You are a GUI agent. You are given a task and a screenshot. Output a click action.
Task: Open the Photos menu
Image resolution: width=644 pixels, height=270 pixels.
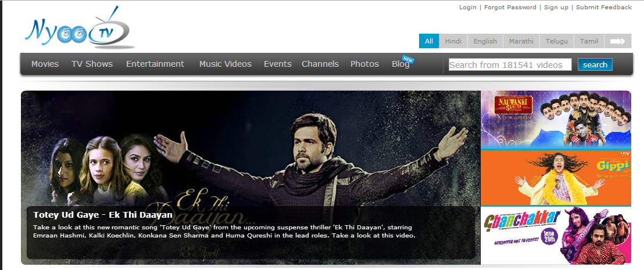coord(364,64)
